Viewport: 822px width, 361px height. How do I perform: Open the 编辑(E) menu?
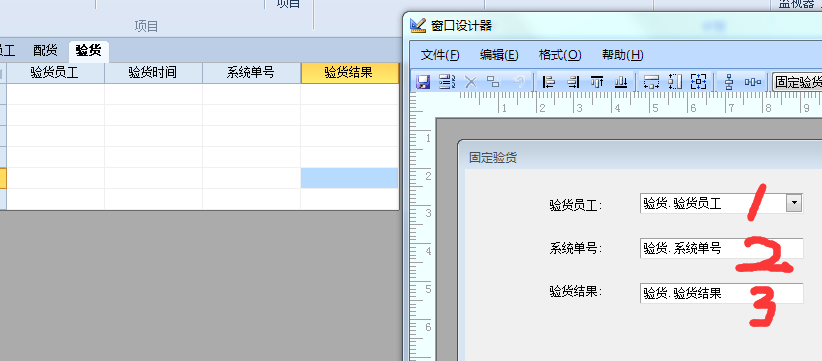pyautogui.click(x=499, y=54)
